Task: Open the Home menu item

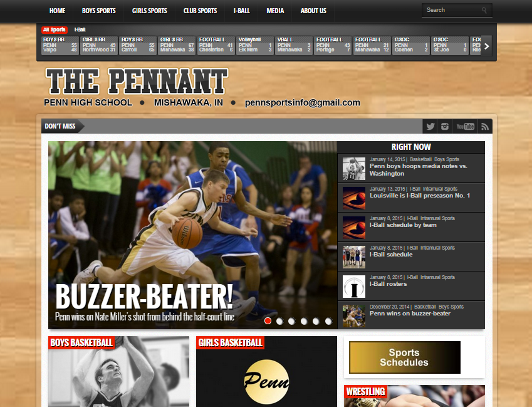Action: 57,11
